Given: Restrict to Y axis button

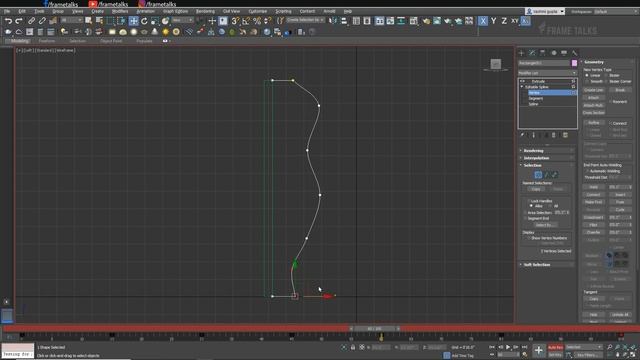Looking at the screenshot, I should pyautogui.click(x=493, y=21).
